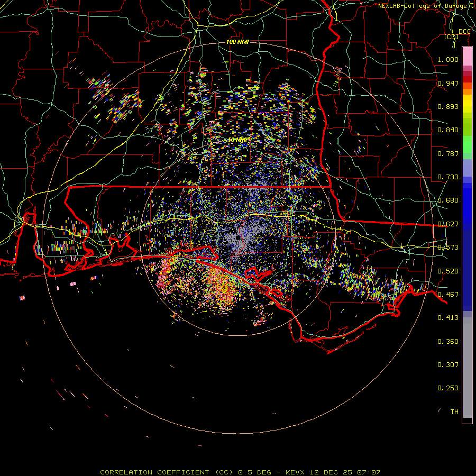
Task: Click the 0.413 color scale value
Action: (448, 318)
